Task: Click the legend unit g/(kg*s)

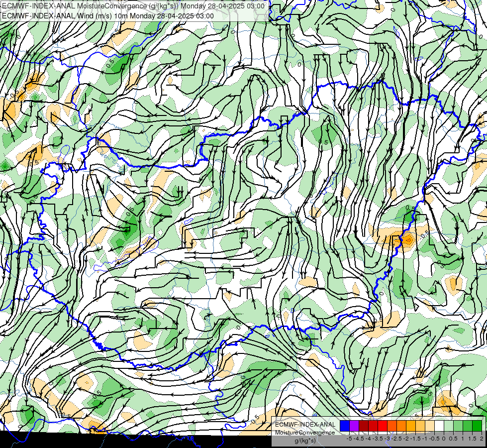Action: coord(305,441)
